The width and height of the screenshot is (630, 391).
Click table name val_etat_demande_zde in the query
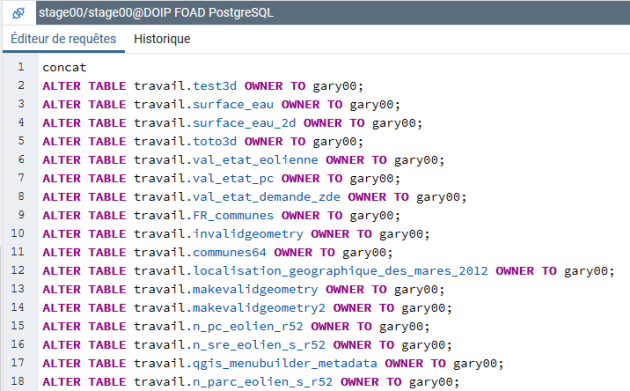click(x=267, y=197)
